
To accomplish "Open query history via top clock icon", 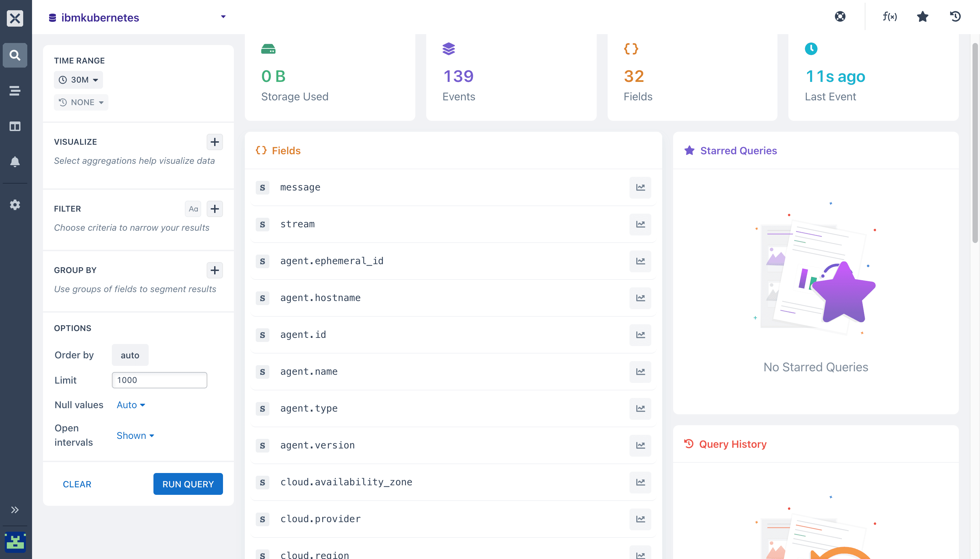I will [x=955, y=16].
